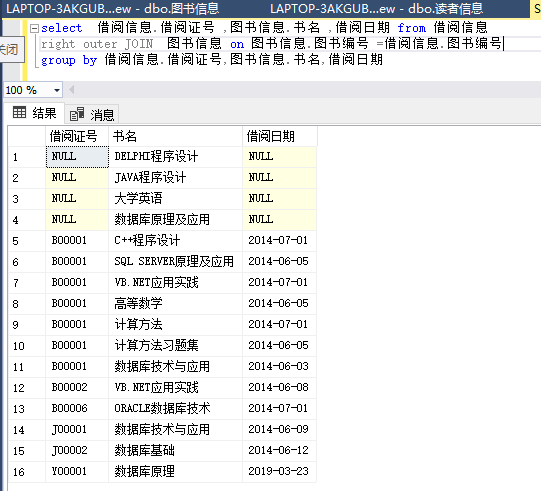Click the horizontal scroll left arrow
541x491 pixels.
point(71,90)
